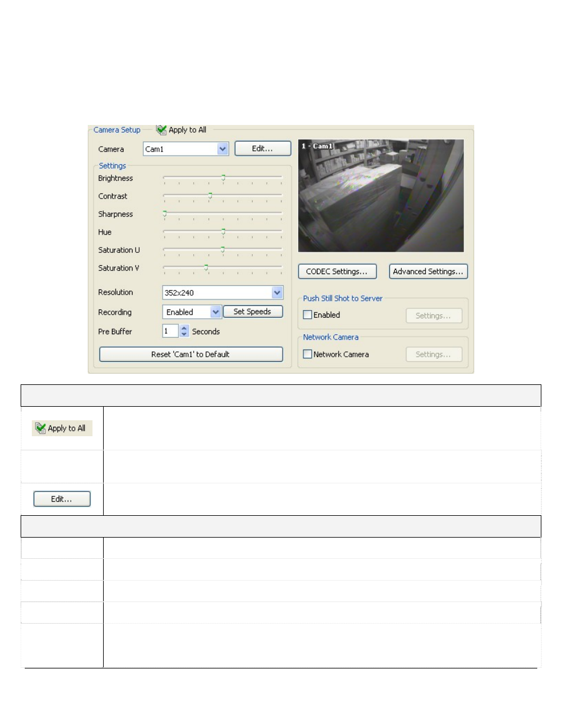Decrease the Pre Buffer value with the down arrow

point(184,335)
